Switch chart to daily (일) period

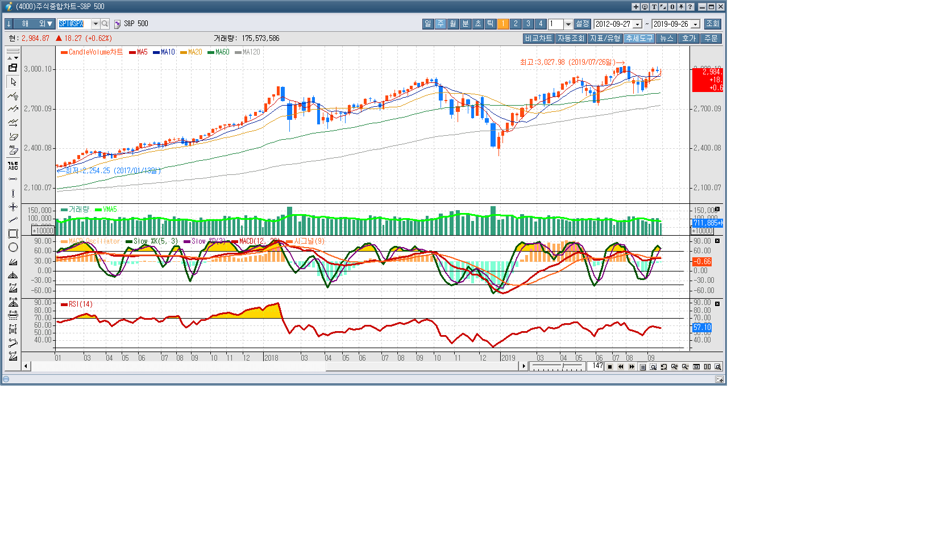point(428,24)
